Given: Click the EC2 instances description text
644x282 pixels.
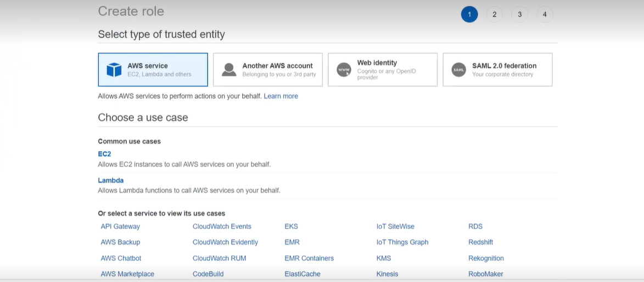Looking at the screenshot, I should 184,164.
